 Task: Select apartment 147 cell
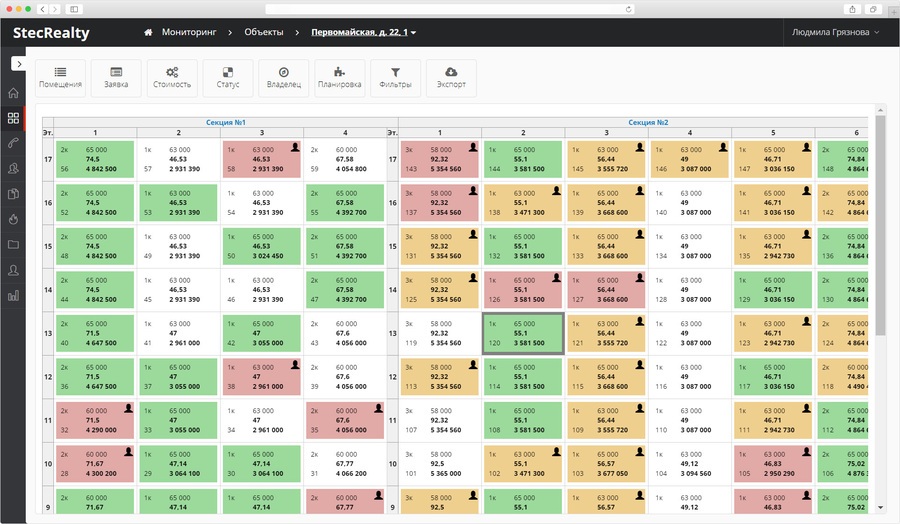tap(773, 159)
